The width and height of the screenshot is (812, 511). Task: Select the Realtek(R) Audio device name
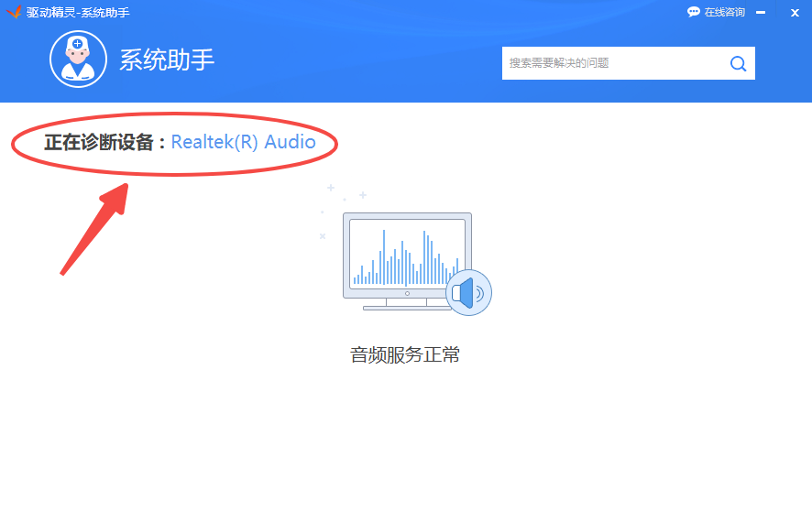(243, 142)
